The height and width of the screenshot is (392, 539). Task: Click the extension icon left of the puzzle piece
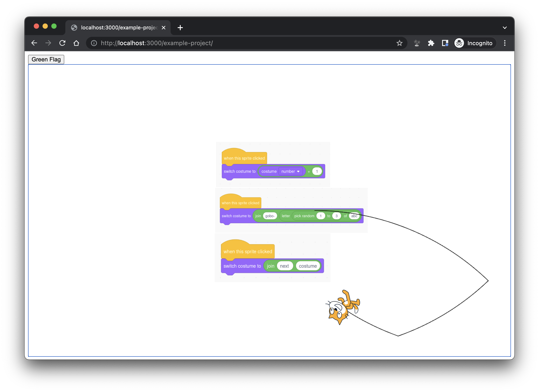[x=417, y=43]
